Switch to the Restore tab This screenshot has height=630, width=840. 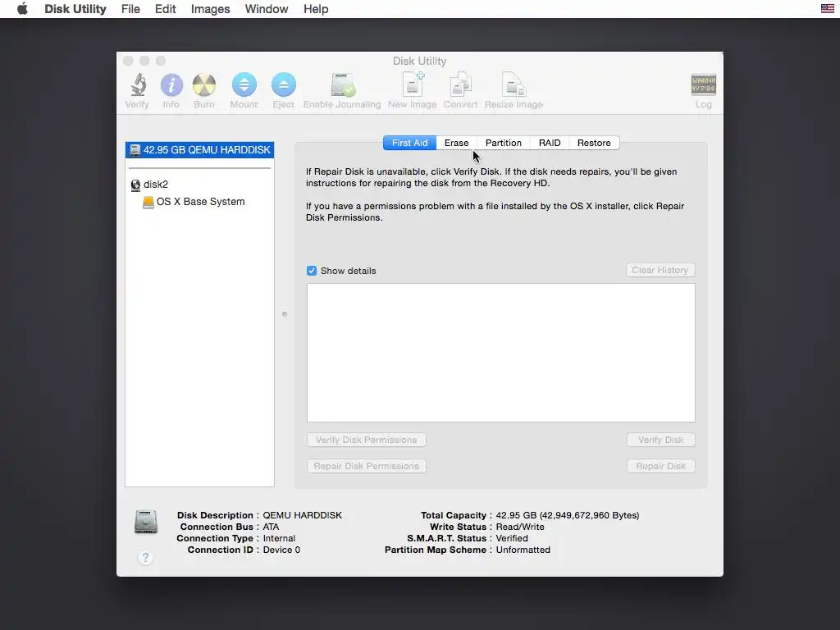pos(594,143)
